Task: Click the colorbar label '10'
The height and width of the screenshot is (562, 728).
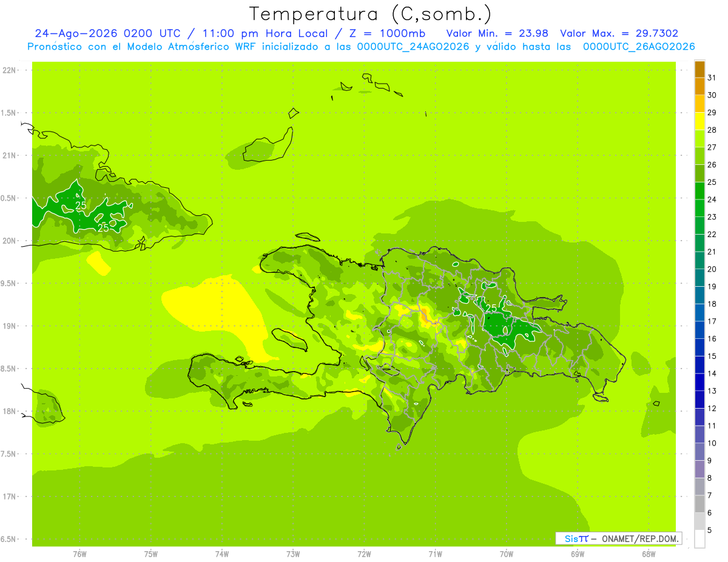Action: (712, 443)
